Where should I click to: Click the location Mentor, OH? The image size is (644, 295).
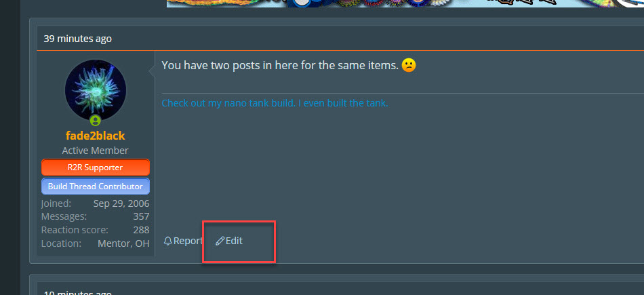pyautogui.click(x=123, y=243)
